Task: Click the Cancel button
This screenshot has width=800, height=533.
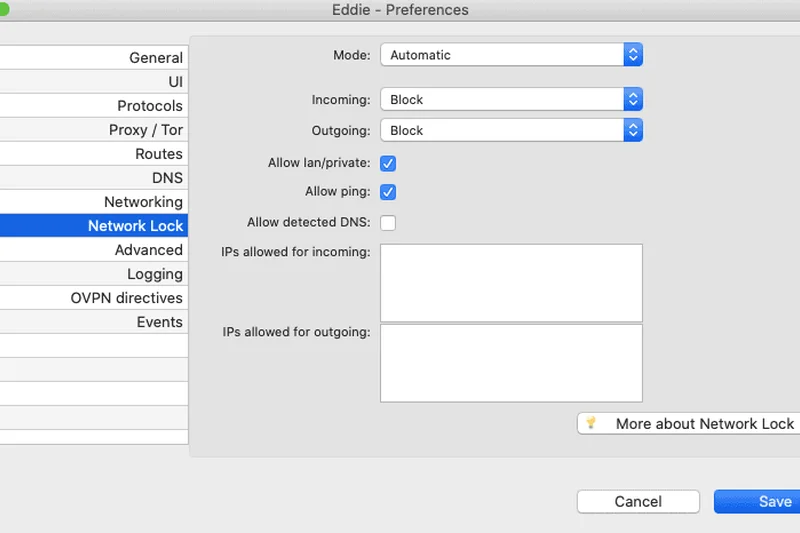Action: click(638, 501)
